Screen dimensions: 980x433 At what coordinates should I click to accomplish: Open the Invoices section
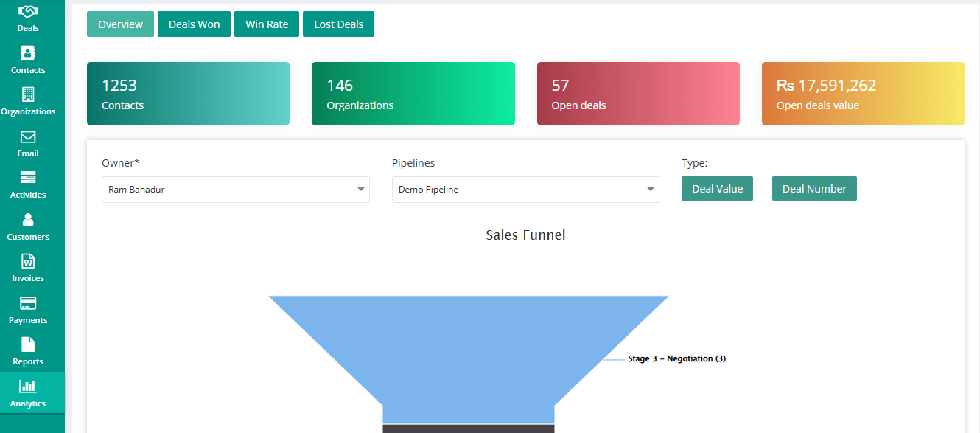pyautogui.click(x=28, y=267)
